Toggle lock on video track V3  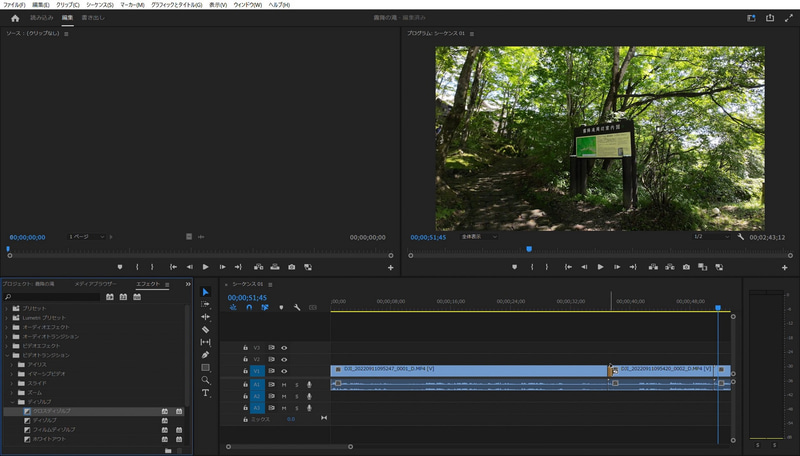pyautogui.click(x=244, y=347)
